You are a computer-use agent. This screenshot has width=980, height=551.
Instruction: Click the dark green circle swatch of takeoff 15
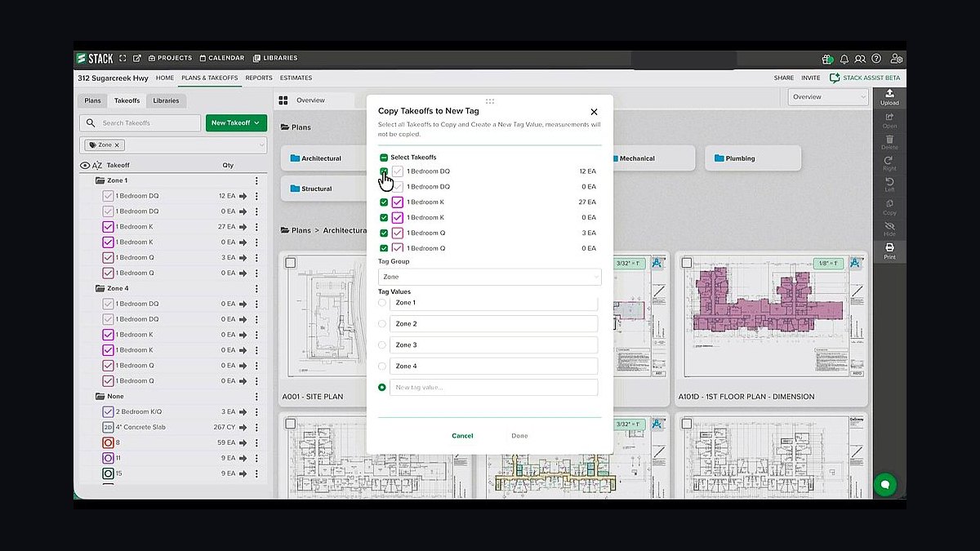point(108,473)
